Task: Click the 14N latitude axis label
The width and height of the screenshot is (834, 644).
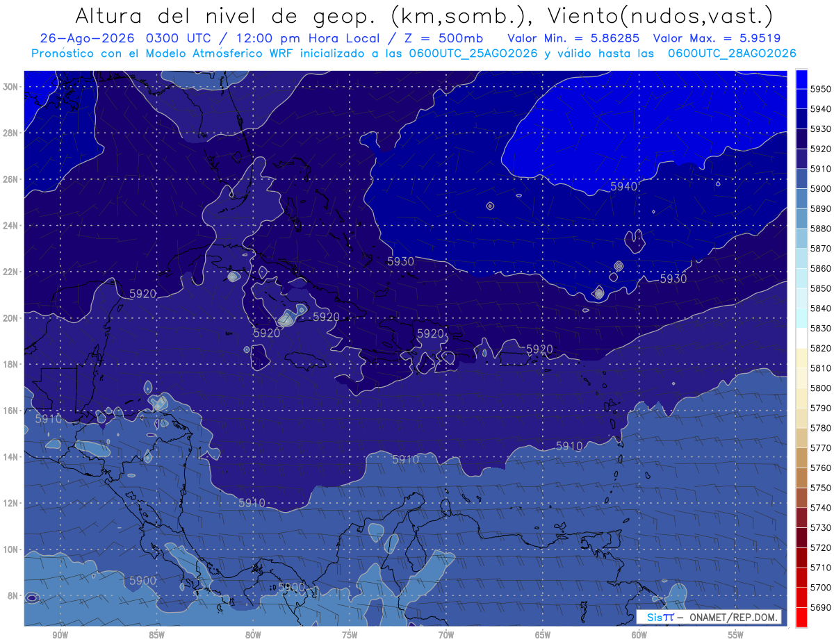Action: pyautogui.click(x=11, y=457)
